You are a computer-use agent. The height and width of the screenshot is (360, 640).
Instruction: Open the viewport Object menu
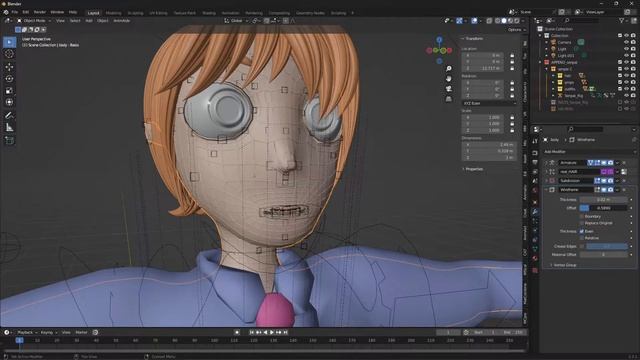pyautogui.click(x=102, y=20)
